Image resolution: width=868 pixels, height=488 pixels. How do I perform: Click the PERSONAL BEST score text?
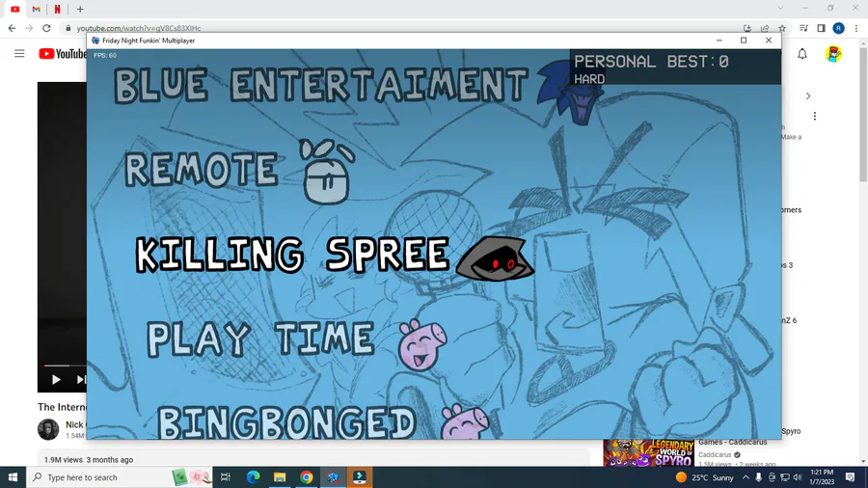[x=652, y=62]
